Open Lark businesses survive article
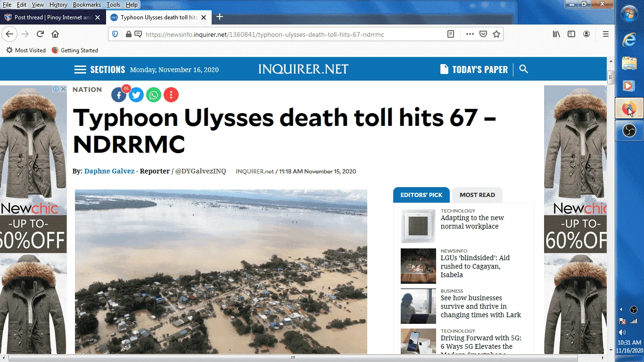644x362 pixels. pyautogui.click(x=481, y=306)
